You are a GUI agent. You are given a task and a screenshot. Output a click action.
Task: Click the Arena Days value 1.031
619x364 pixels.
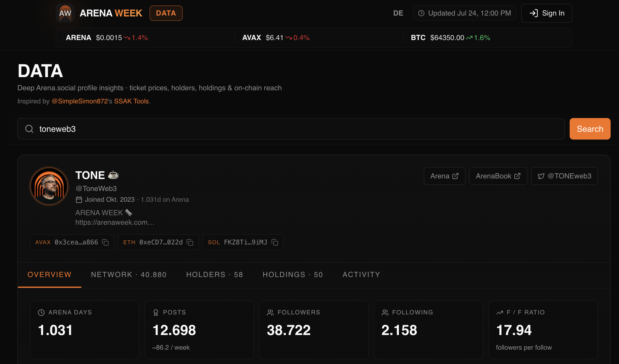pos(55,330)
